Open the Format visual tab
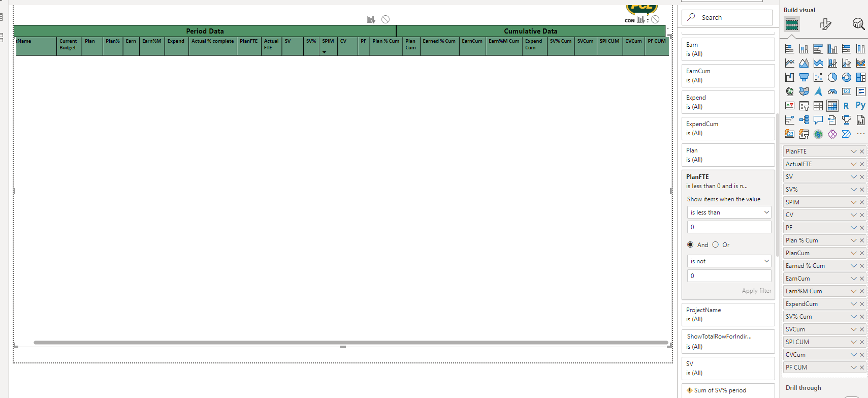This screenshot has width=868, height=398. (x=826, y=24)
